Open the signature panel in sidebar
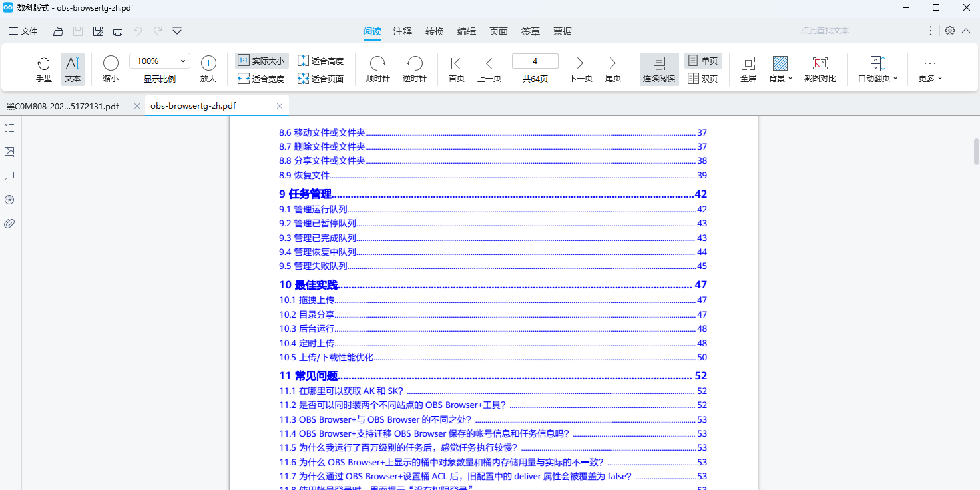 coord(9,200)
